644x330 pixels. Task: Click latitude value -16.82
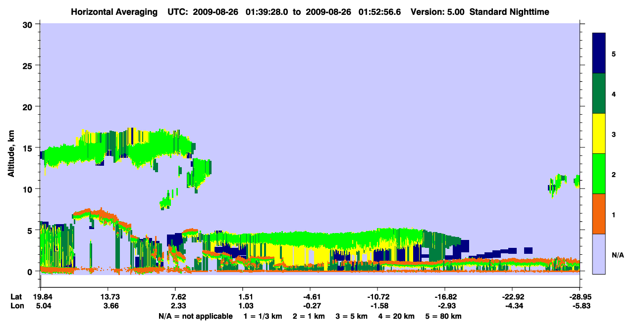[x=445, y=297]
